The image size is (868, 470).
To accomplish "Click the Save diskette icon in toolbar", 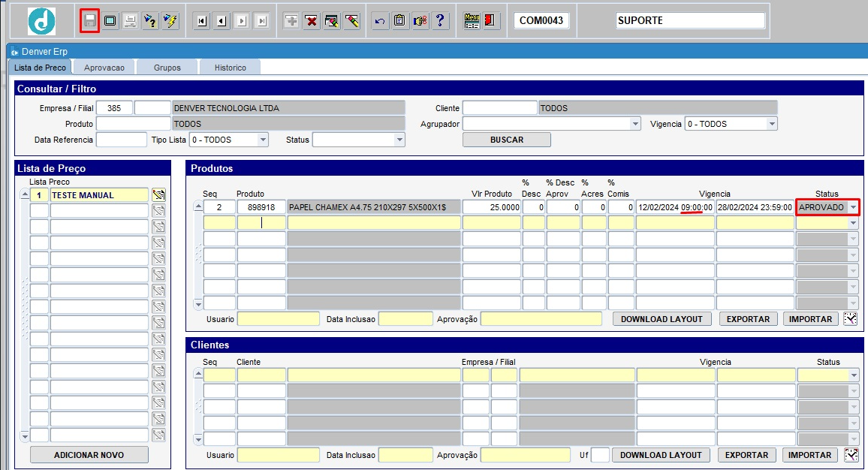I will tap(89, 21).
